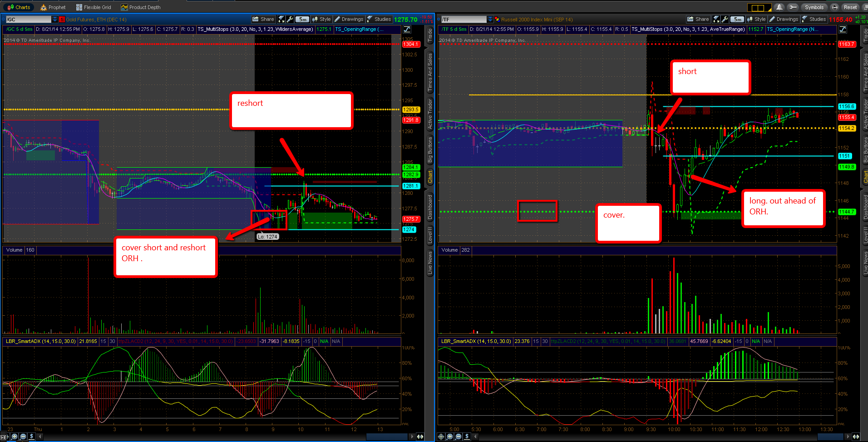Screen dimensions: 868x442
Task: Open Dashboard tab of /TF chart
Action: coord(865,207)
